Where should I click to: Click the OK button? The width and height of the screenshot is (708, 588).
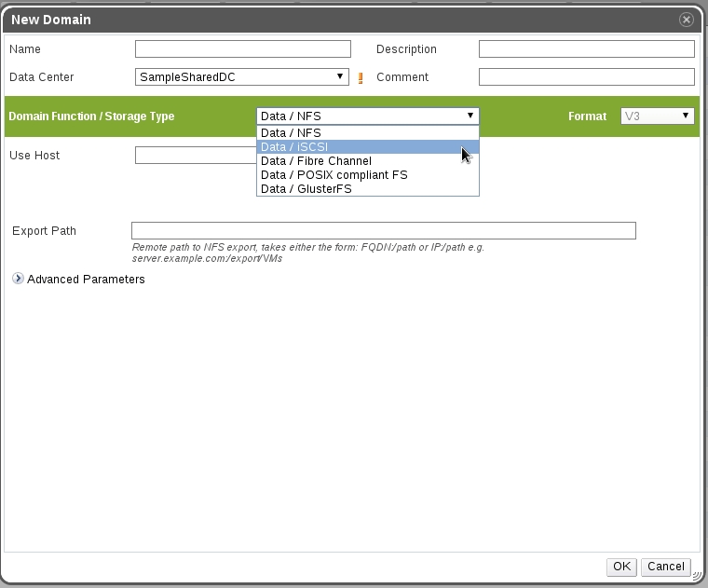coord(621,567)
